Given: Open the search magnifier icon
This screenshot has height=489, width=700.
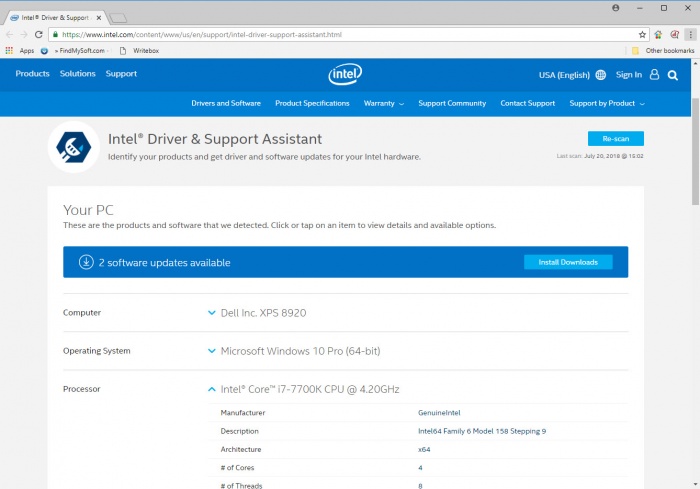Looking at the screenshot, I should click(673, 75).
